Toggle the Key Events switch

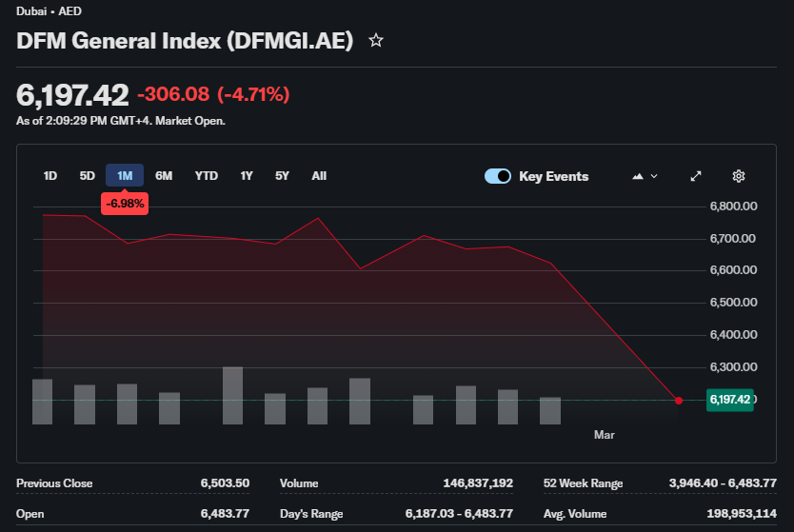498,176
